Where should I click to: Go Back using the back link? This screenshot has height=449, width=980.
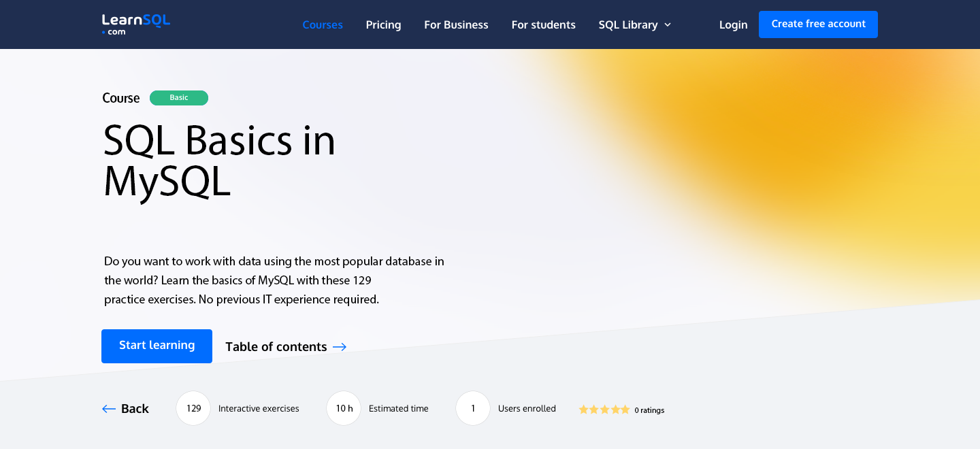125,409
